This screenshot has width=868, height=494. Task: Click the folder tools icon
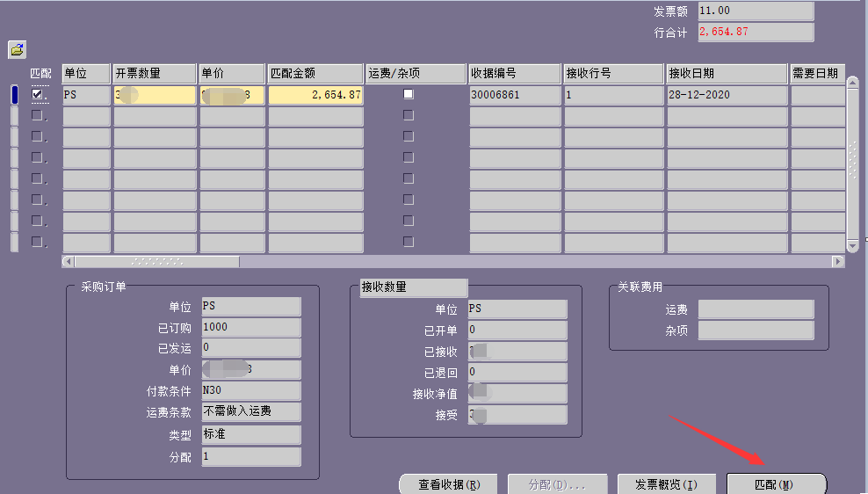point(18,50)
